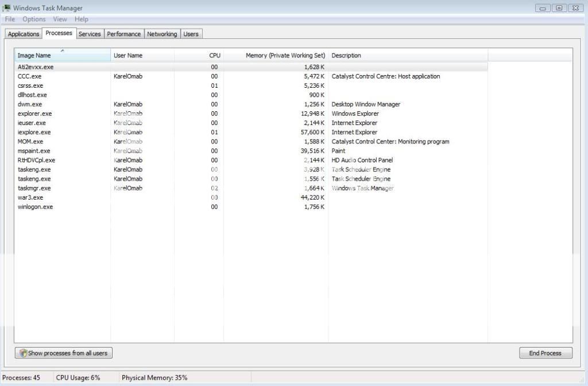Viewport: 588px width, 386px height.
Task: Select taskeng.exe using 1,556 K
Action: click(252, 179)
